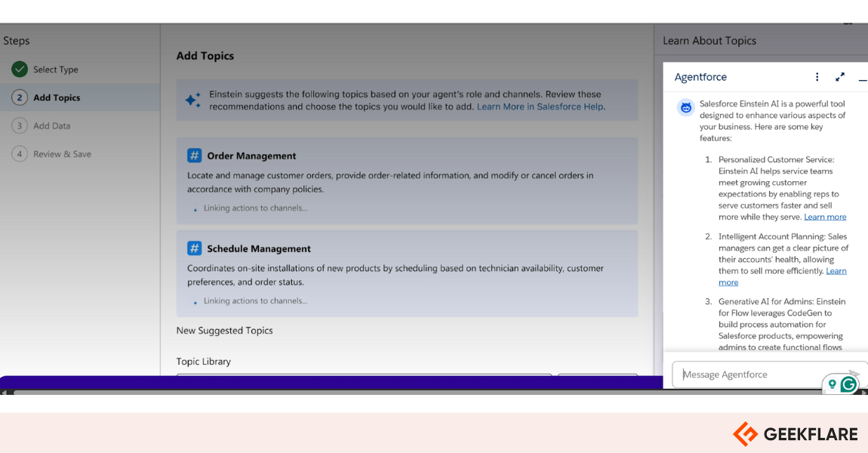
Task: Click the Agentforce bot avatar icon
Action: (x=686, y=107)
